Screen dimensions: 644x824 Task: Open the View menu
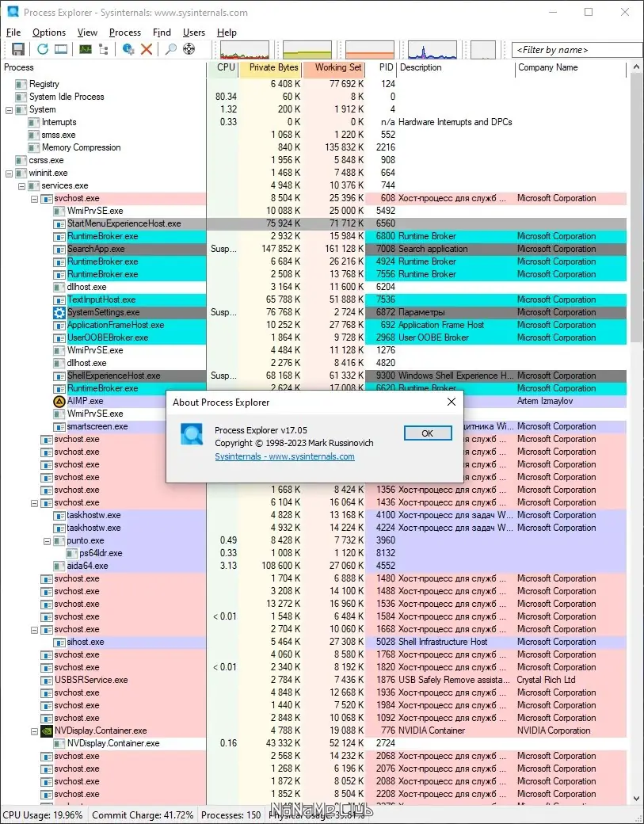click(x=87, y=32)
